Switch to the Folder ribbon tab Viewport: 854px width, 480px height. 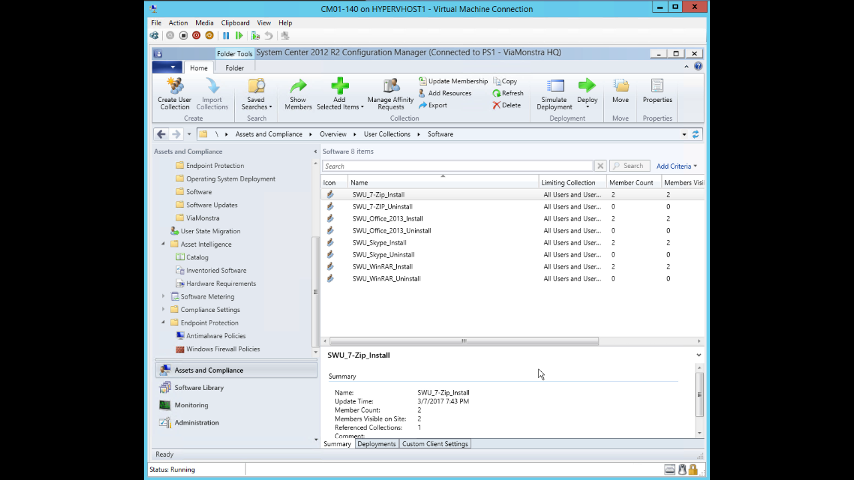234,68
